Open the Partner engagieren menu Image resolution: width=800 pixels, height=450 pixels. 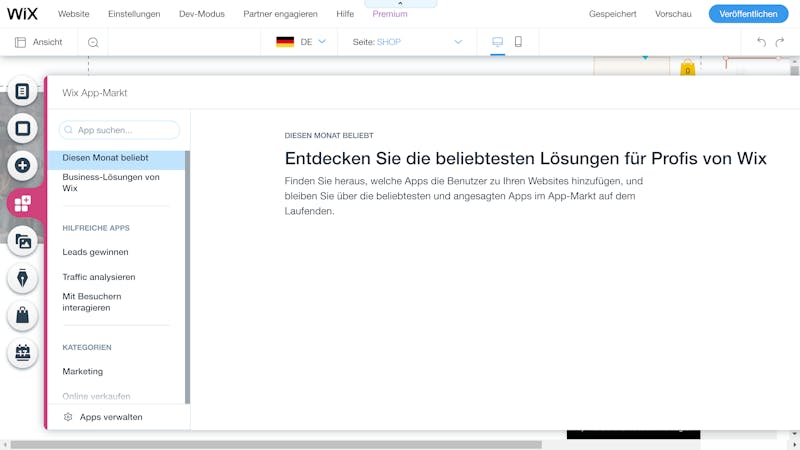tap(280, 14)
